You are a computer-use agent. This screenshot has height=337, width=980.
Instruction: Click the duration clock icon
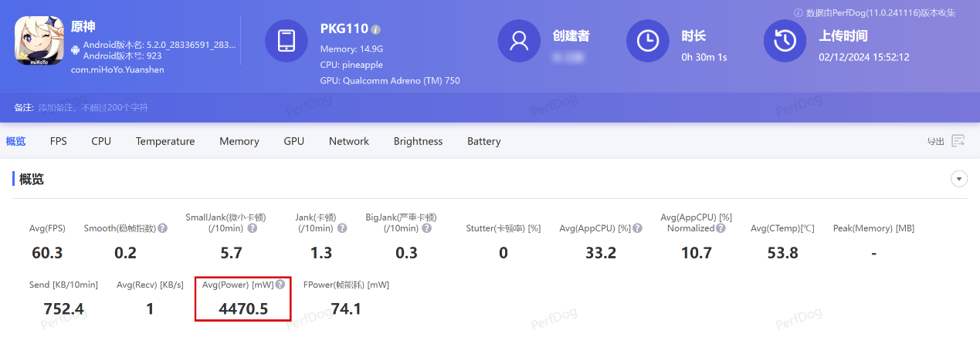(647, 41)
